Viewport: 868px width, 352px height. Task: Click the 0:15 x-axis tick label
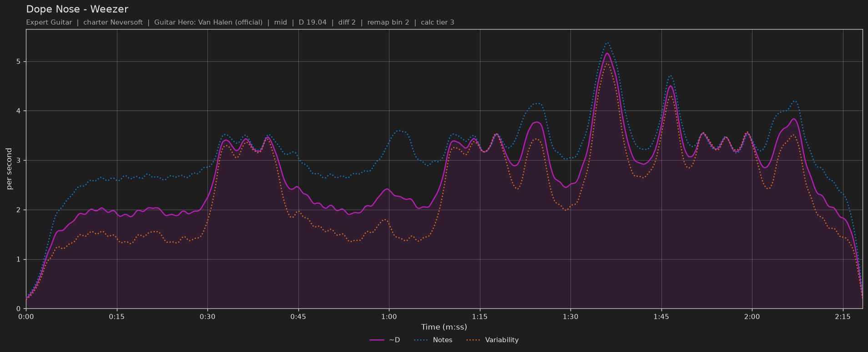[x=117, y=317]
